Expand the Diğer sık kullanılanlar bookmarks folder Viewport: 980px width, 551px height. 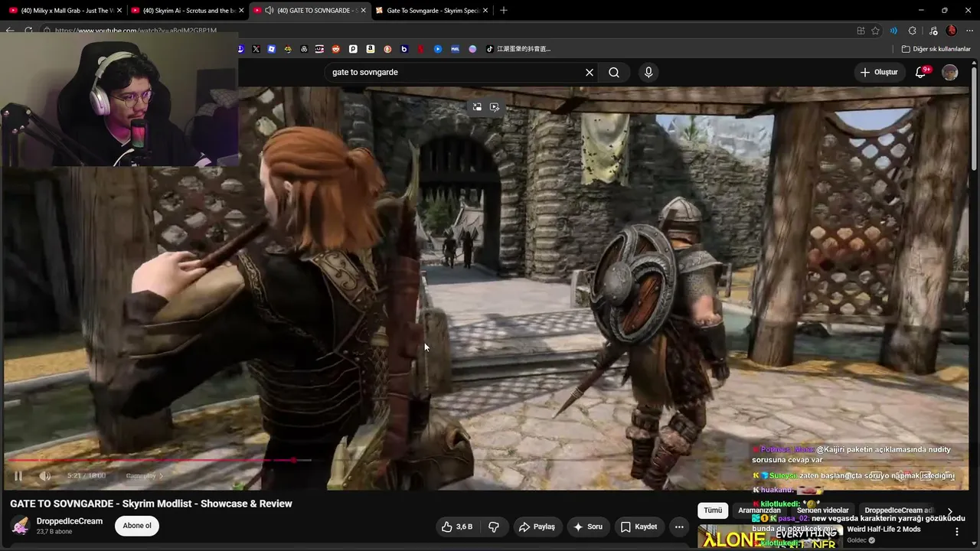(936, 49)
